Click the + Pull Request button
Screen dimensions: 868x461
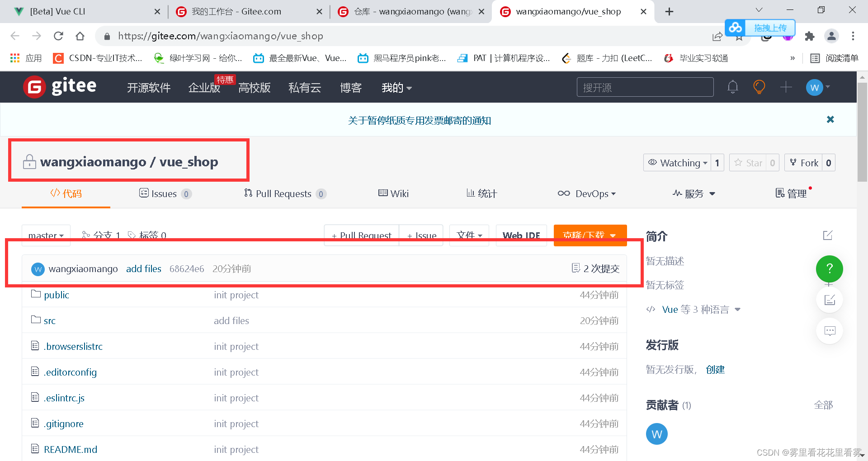pos(361,235)
